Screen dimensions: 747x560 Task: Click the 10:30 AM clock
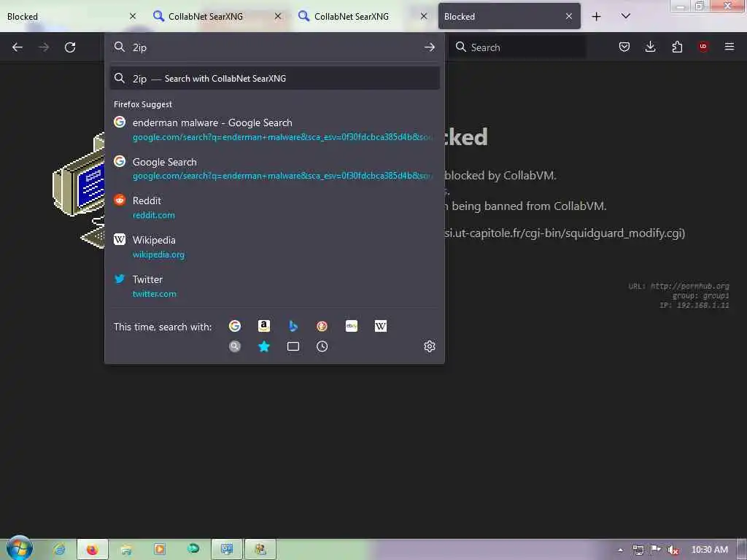click(709, 550)
